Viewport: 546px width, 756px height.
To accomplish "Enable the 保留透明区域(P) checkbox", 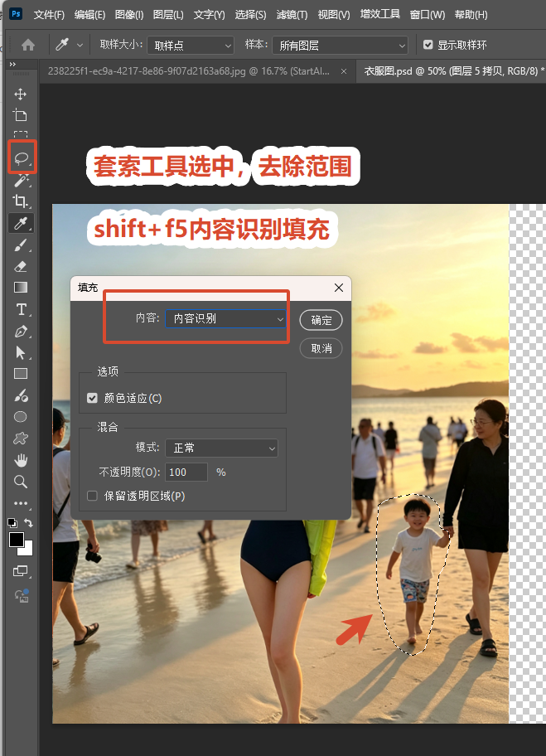I will tap(92, 496).
